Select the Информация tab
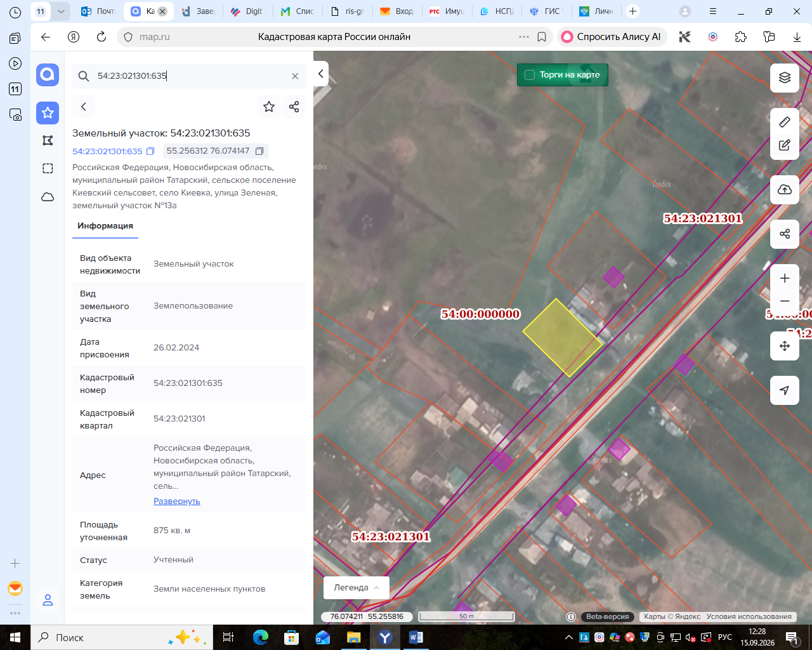This screenshot has width=812, height=650. click(x=105, y=226)
